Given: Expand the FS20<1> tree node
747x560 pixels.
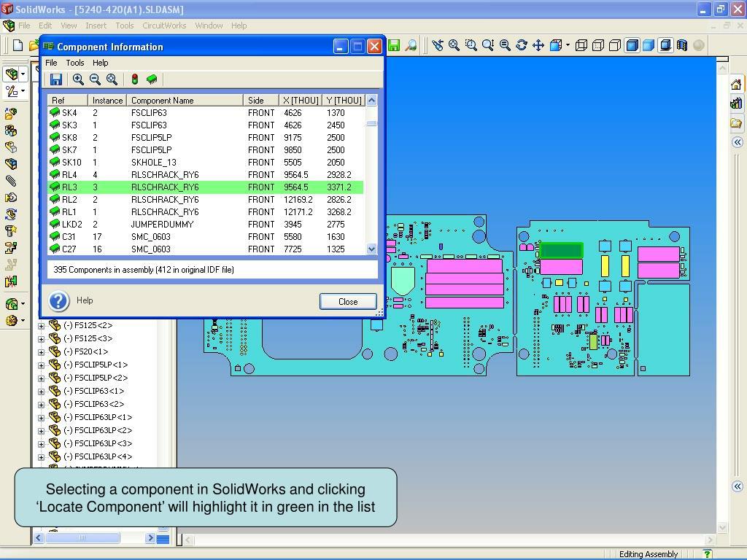Looking at the screenshot, I should (x=41, y=351).
